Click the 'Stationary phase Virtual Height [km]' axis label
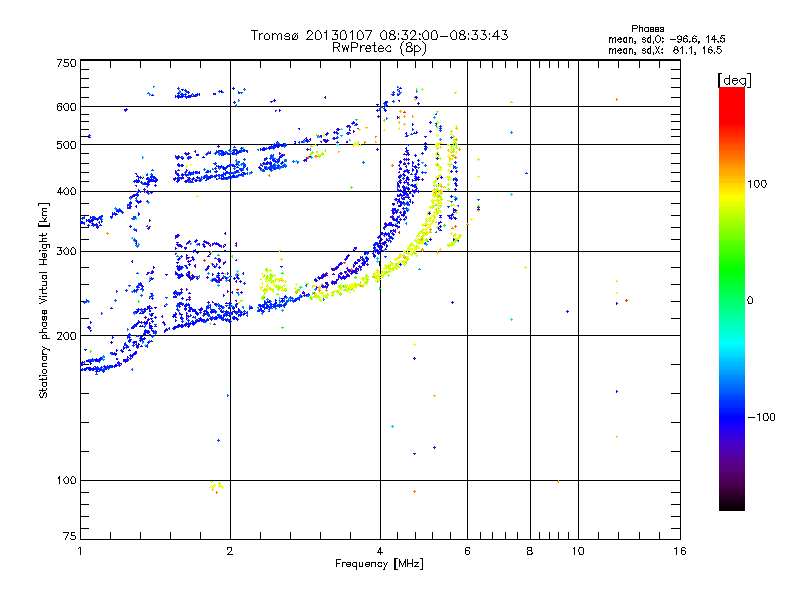800x600 pixels. pos(43,300)
